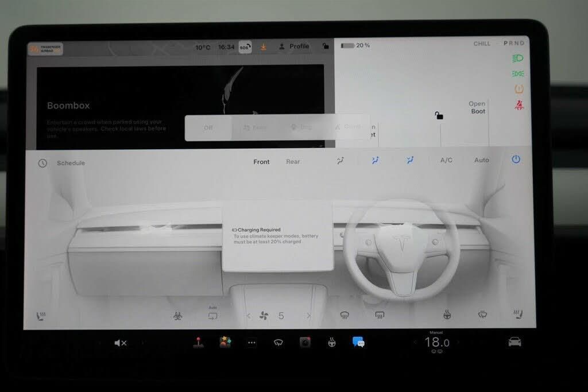Viewport: 588px width, 392px height.
Task: Switch to the Rear climate tab
Action: tap(293, 161)
